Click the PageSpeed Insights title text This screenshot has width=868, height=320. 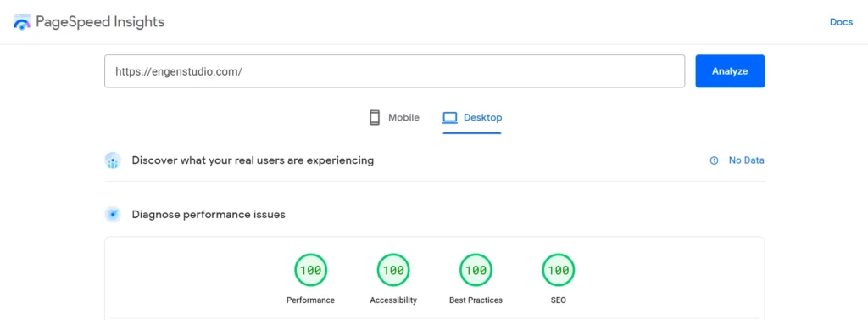pyautogui.click(x=100, y=22)
